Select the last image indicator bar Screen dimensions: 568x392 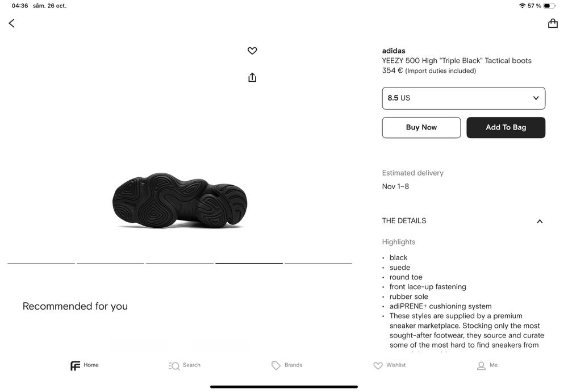(x=318, y=264)
